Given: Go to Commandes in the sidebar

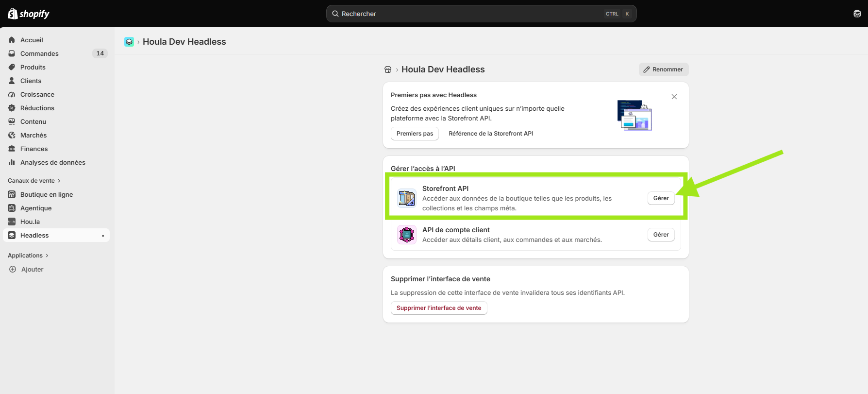Looking at the screenshot, I should 56,53.
